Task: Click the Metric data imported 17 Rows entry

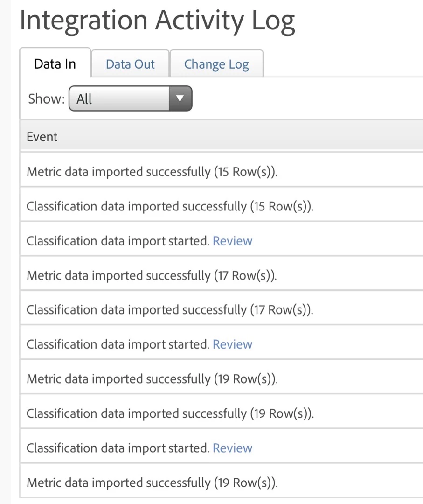Action: 152,275
